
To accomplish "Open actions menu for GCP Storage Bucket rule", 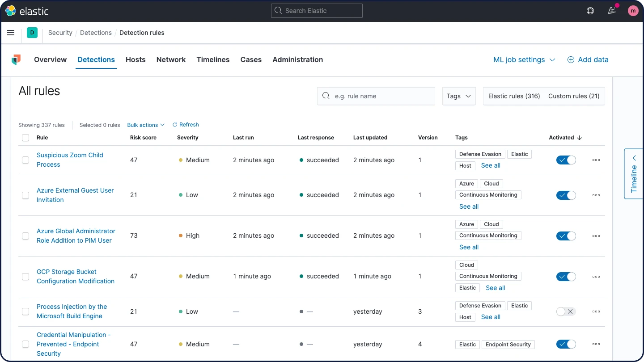I will pos(596,277).
